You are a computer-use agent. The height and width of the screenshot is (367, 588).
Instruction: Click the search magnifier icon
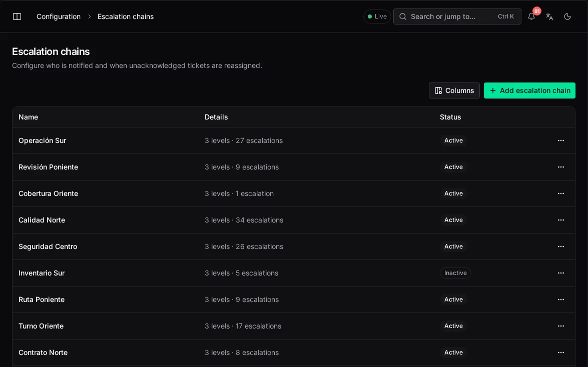click(x=403, y=16)
